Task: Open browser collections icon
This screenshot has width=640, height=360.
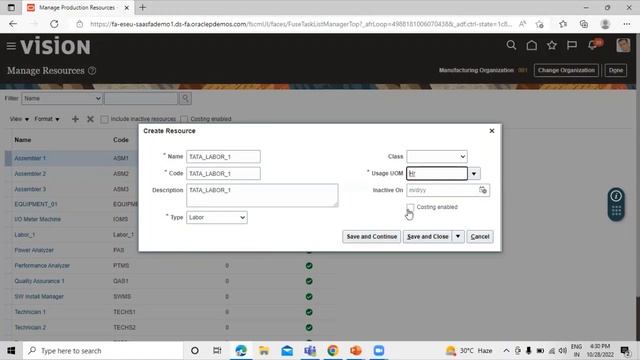Action: 584,24
